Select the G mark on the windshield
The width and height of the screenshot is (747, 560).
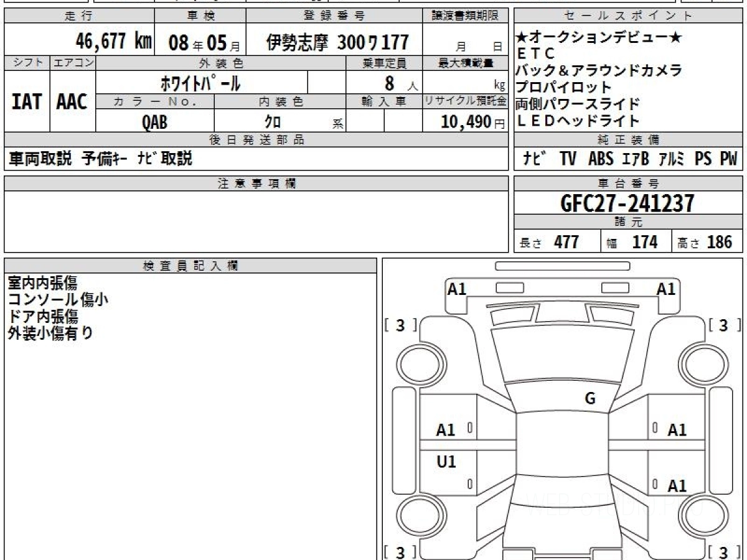pos(590,399)
